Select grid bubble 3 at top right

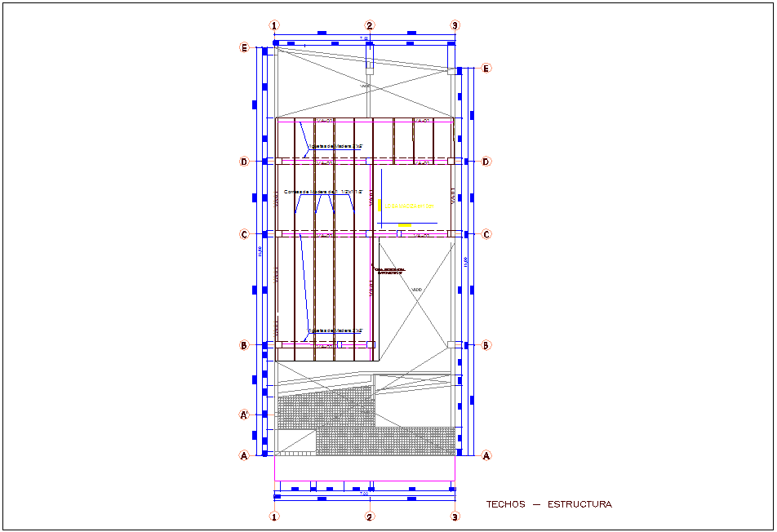tap(453, 24)
